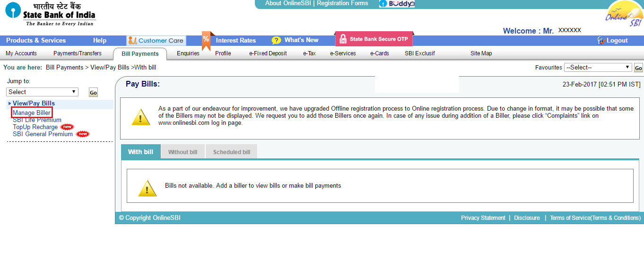Go to My Accounts tab

21,53
